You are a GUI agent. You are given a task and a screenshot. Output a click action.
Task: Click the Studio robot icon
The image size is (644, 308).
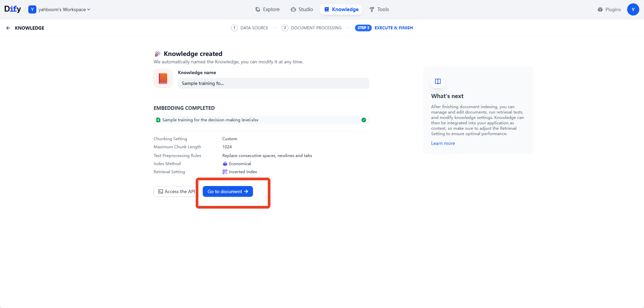[x=293, y=9]
